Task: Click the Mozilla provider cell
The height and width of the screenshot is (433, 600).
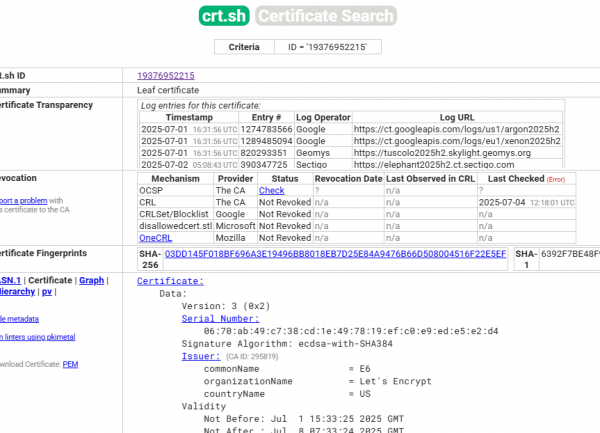Action: point(235,238)
